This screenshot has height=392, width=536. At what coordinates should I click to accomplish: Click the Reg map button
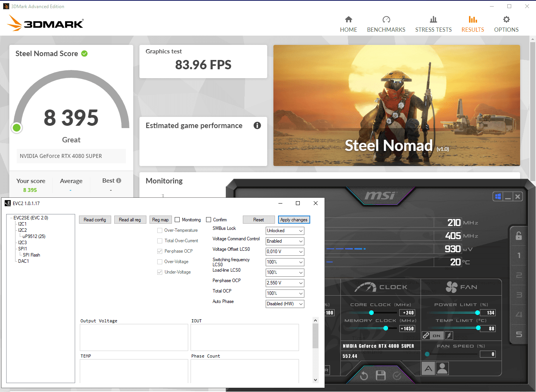[x=160, y=220]
